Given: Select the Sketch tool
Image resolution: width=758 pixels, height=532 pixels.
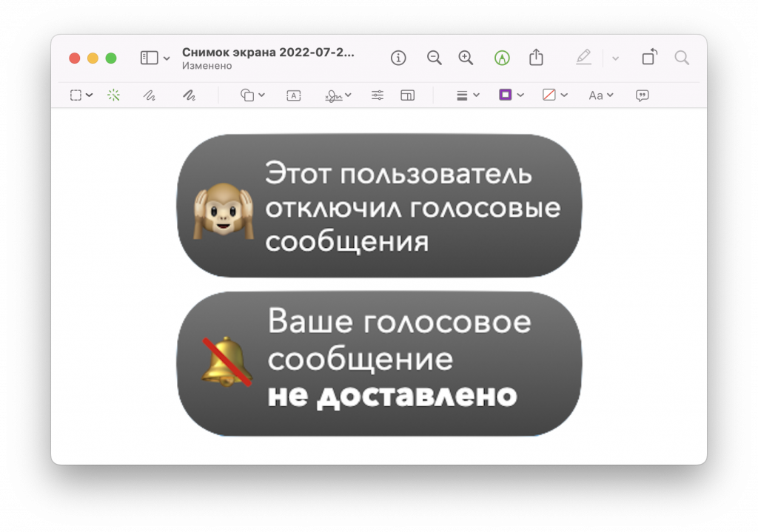Looking at the screenshot, I should 150,95.
